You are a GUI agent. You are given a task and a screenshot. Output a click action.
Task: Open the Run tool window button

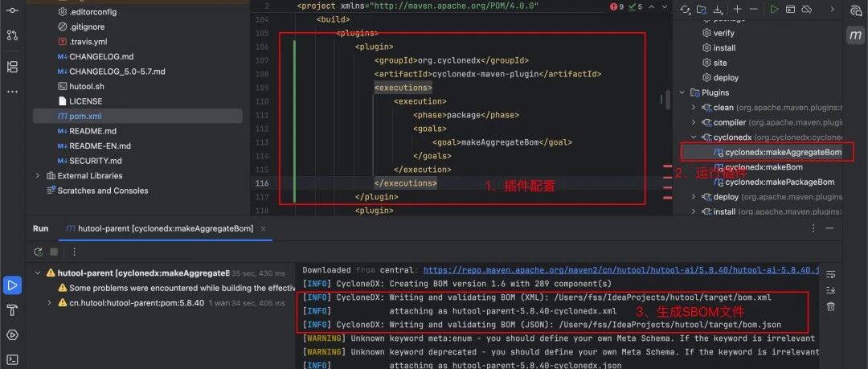click(x=11, y=285)
